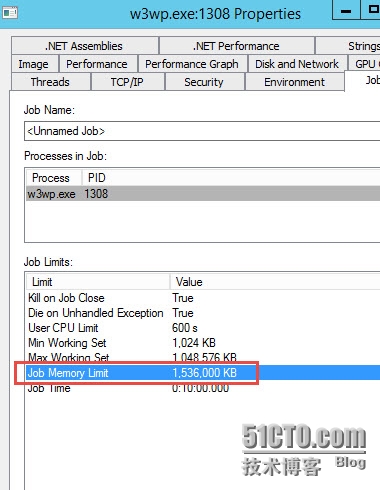Image resolution: width=380 pixels, height=490 pixels.
Task: Select the User CPU Limit row
Action: pos(203,328)
